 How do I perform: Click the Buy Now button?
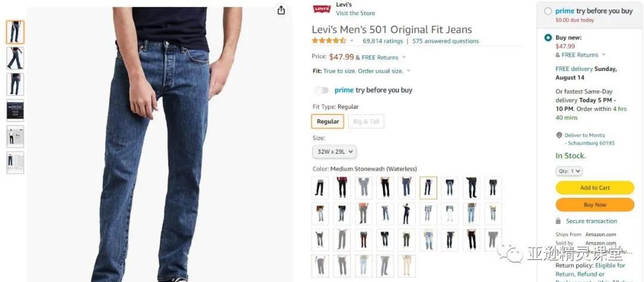click(x=595, y=204)
